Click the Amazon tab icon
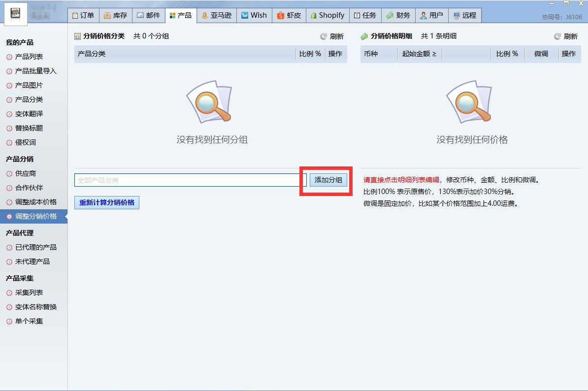Viewport: 588px width, 391px height. pyautogui.click(x=205, y=15)
